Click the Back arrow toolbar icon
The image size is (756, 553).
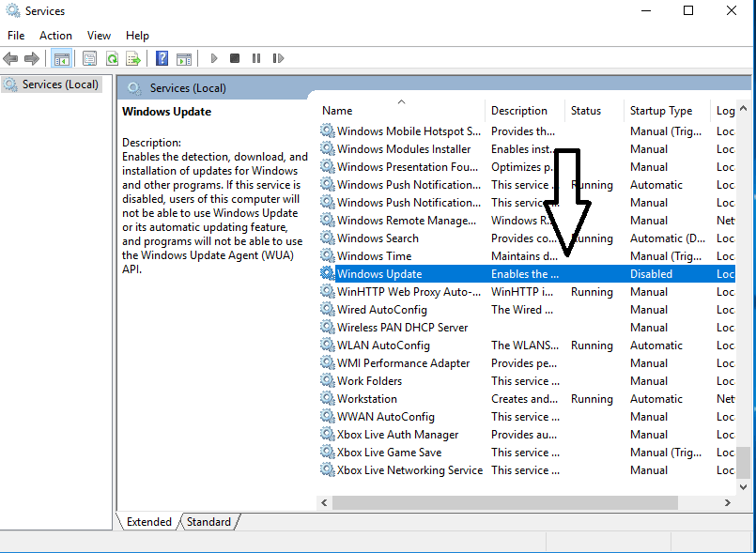[x=10, y=59]
